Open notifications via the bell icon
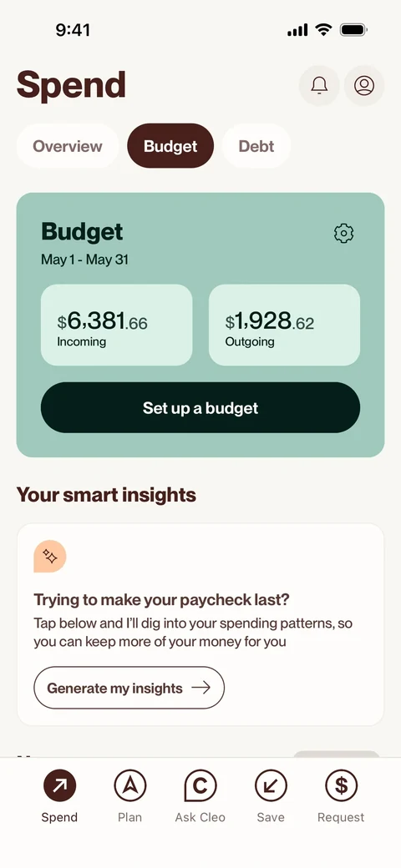The width and height of the screenshot is (401, 868). pos(319,85)
